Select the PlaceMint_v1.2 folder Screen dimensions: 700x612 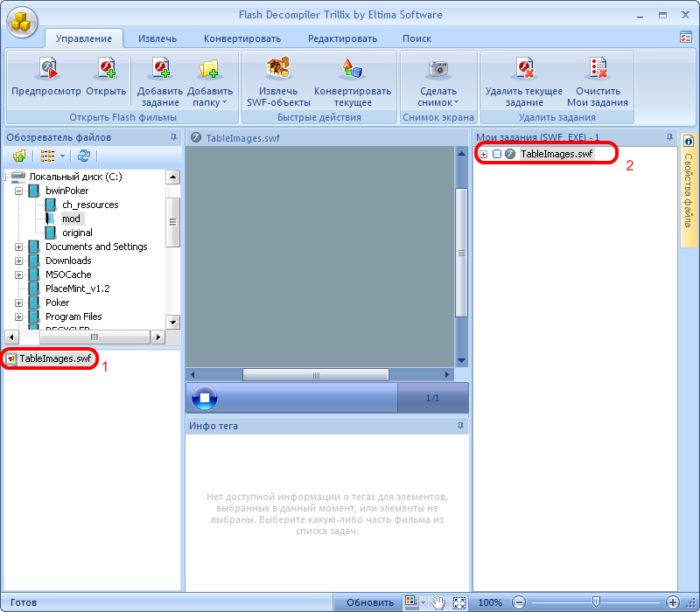pyautogui.click(x=77, y=289)
